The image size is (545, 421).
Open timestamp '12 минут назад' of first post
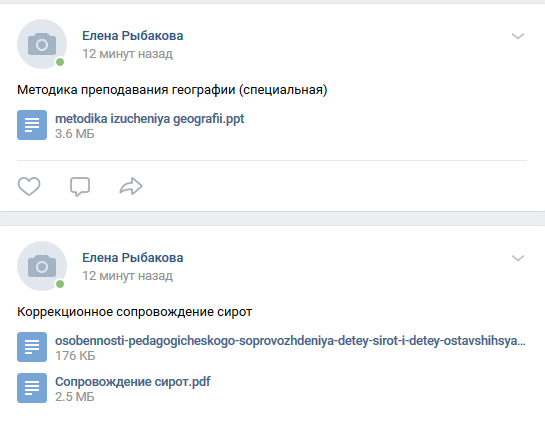(x=127, y=54)
